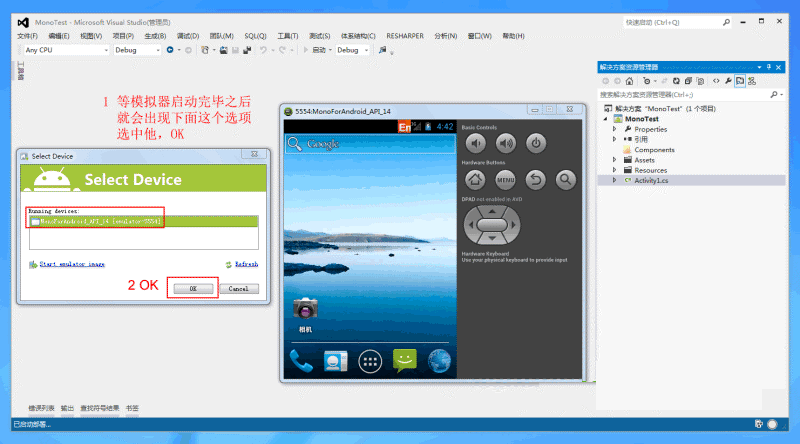Click the New Project toolbar icon
This screenshot has width=800, height=444.
click(205, 50)
